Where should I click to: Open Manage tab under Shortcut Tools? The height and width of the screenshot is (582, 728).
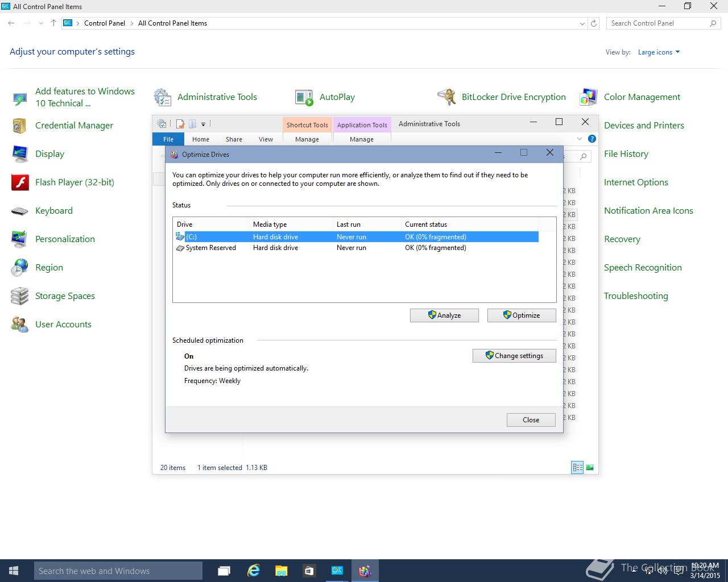(307, 139)
